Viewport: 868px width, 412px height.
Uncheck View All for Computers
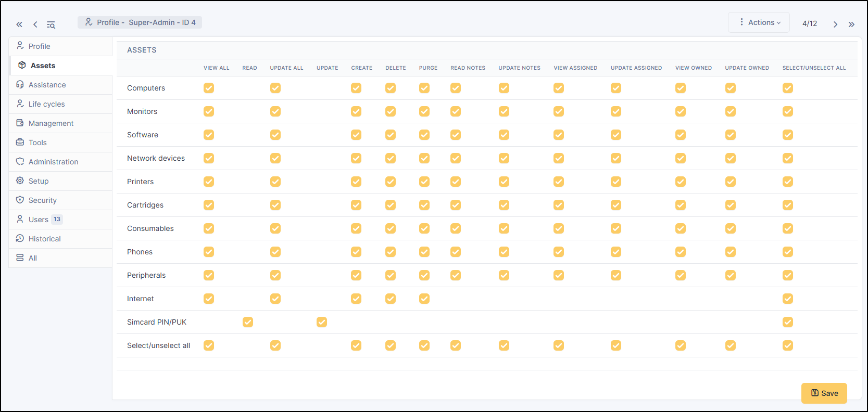click(209, 88)
